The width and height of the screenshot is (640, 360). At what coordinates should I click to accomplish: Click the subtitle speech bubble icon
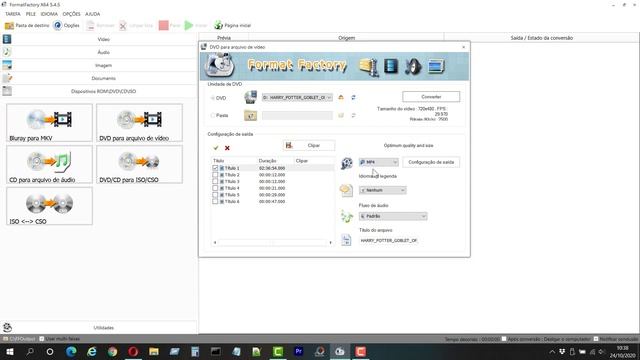point(346,190)
